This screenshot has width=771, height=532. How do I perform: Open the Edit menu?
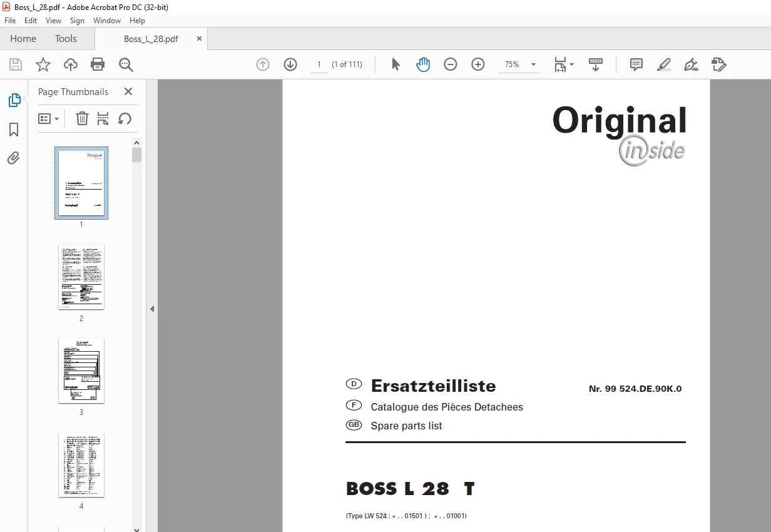click(31, 21)
